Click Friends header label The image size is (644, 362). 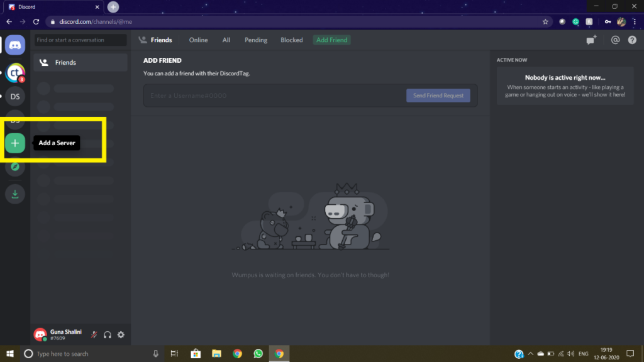tap(161, 40)
